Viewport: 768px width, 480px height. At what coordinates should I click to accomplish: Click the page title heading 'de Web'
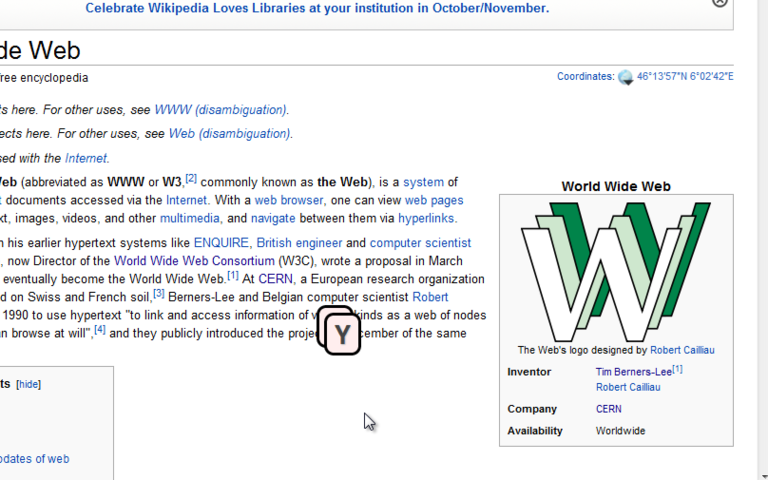point(40,50)
